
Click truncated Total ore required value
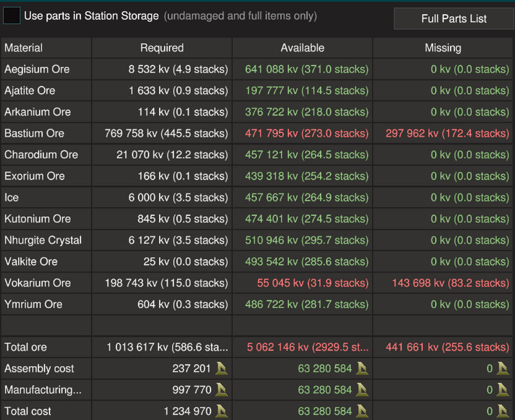(167, 347)
